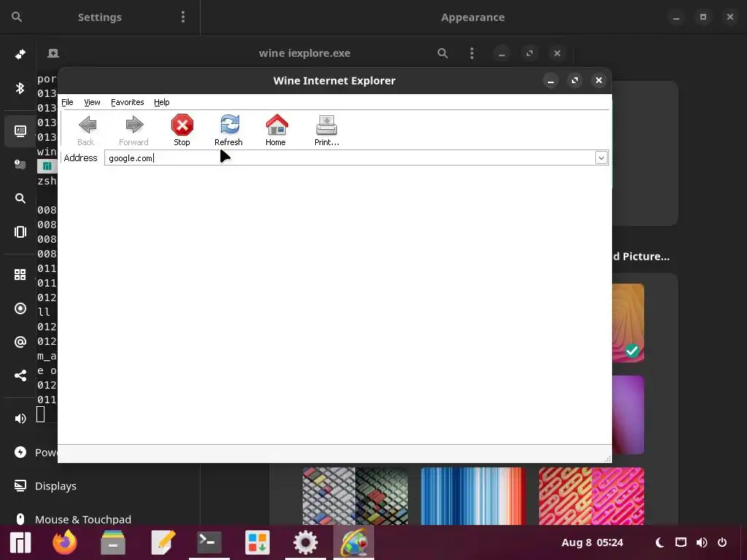Toggle night light moon icon in tray
The width and height of the screenshot is (747, 560).
pyautogui.click(x=659, y=542)
